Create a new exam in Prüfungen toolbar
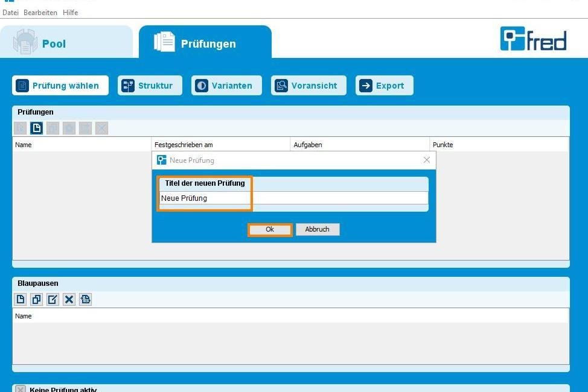 pyautogui.click(x=36, y=128)
